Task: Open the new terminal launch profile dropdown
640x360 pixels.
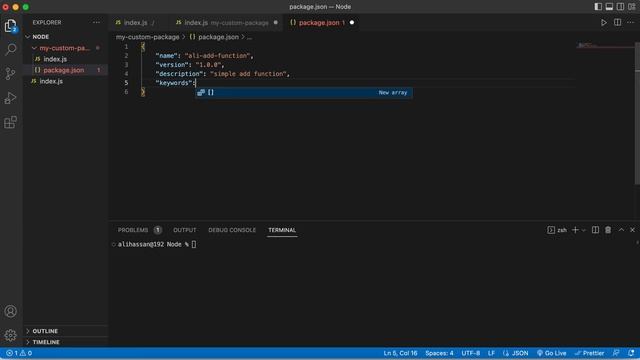Action: (584, 230)
